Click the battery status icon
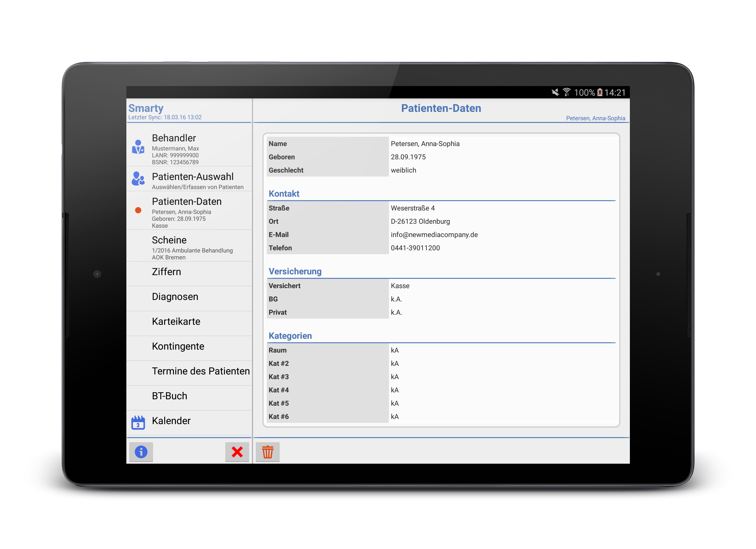 tap(600, 92)
